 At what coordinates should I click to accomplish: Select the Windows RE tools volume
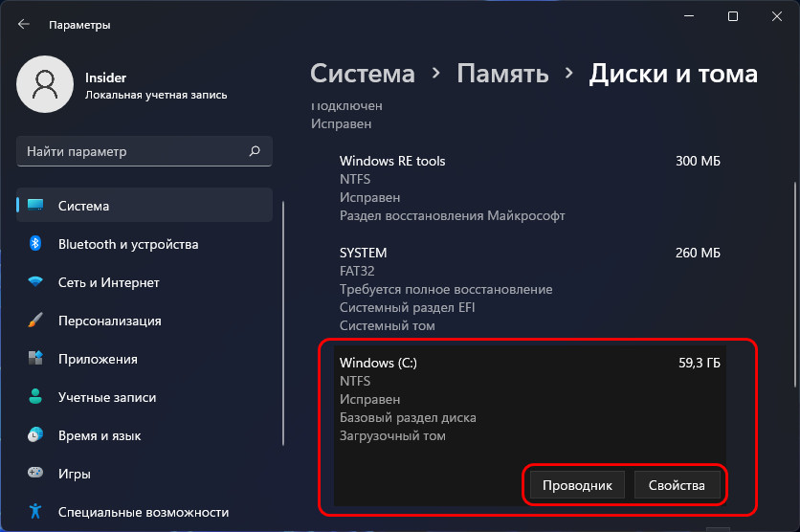[x=529, y=188]
